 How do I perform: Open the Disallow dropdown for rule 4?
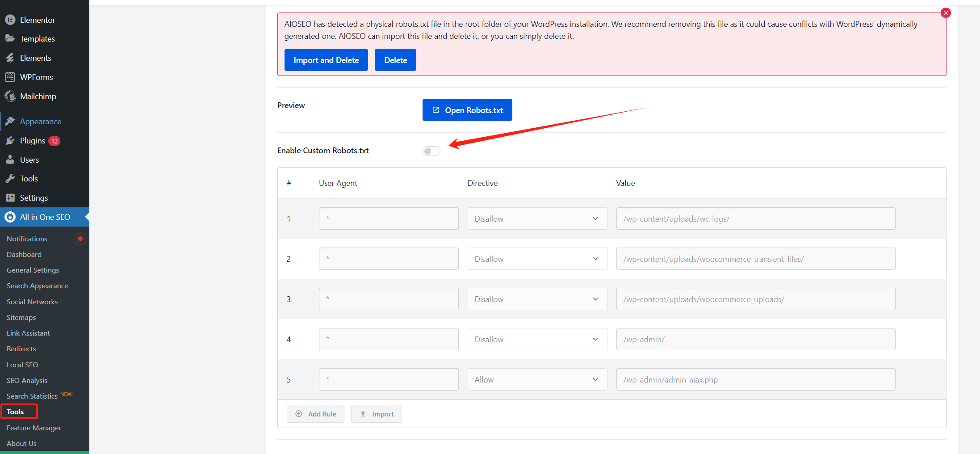536,339
